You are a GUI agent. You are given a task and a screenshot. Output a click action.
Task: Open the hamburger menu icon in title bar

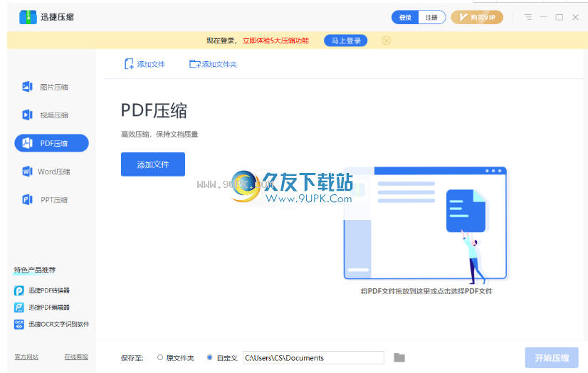(528, 17)
